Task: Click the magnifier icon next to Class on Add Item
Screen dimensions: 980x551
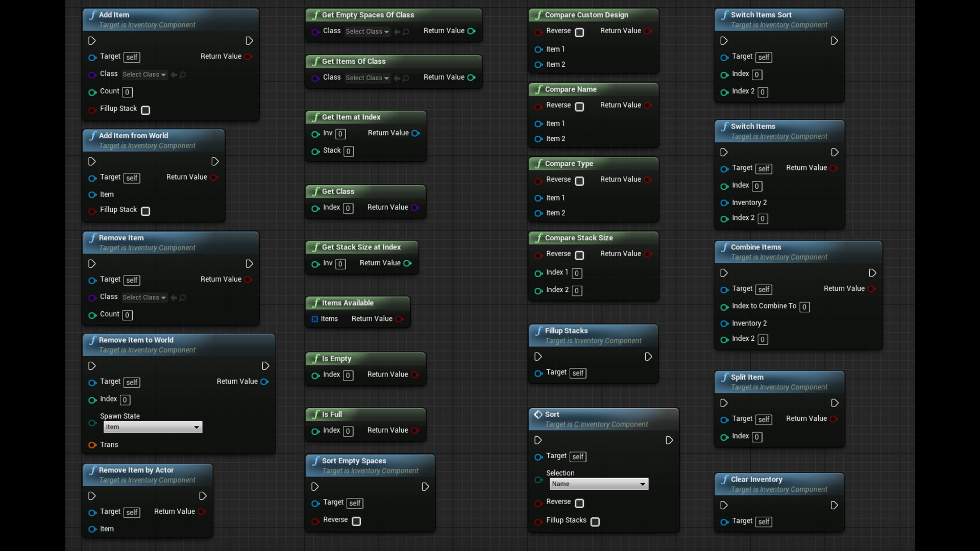Action: (182, 74)
